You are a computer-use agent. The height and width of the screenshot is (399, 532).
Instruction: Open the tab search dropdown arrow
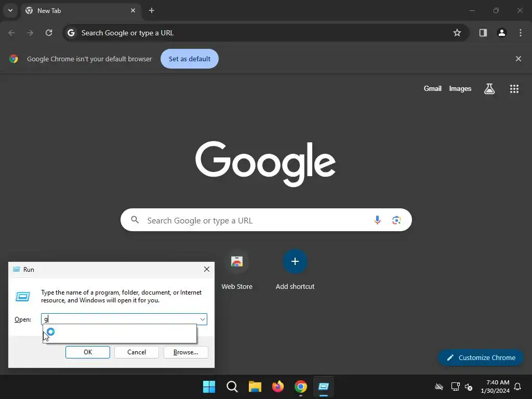10,10
